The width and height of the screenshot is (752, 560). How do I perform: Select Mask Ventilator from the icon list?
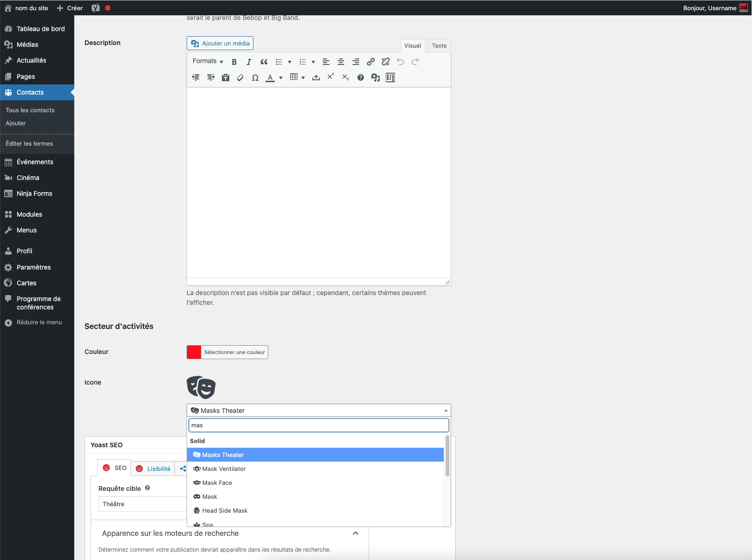[x=224, y=469]
